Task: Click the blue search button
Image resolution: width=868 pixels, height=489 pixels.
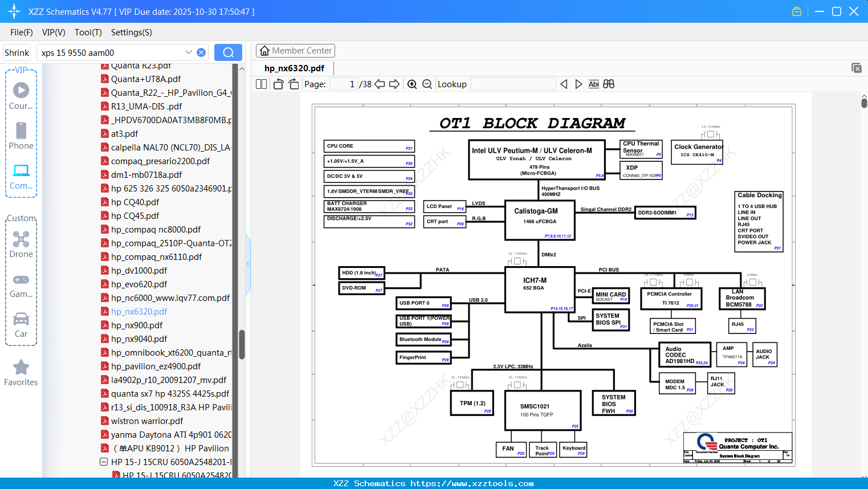Action: [x=228, y=52]
